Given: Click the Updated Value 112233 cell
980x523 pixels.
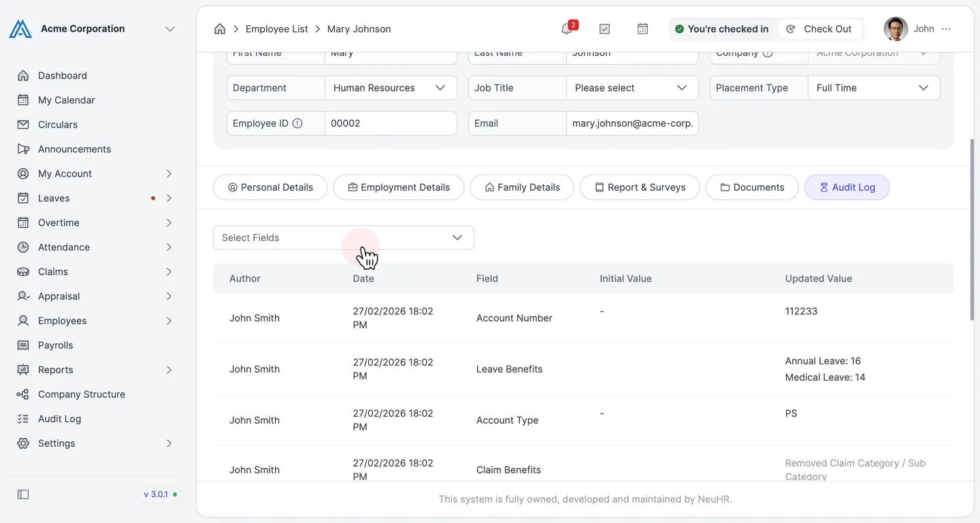Looking at the screenshot, I should [801, 311].
